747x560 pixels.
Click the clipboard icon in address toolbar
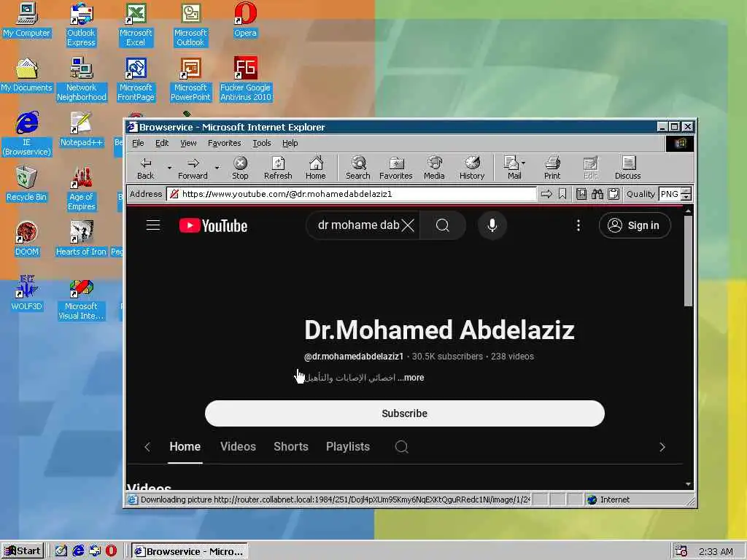pyautogui.click(x=614, y=194)
